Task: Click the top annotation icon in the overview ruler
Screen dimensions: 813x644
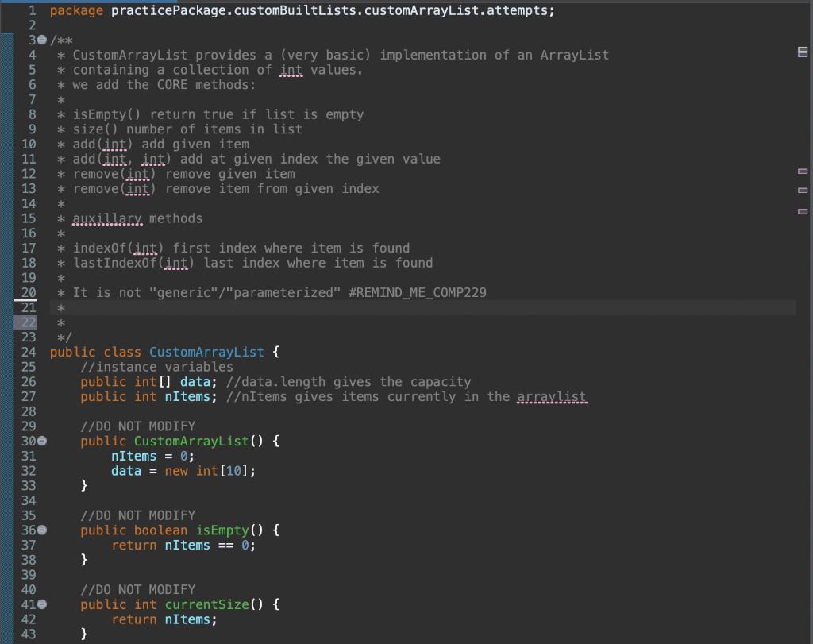Action: pos(802,51)
